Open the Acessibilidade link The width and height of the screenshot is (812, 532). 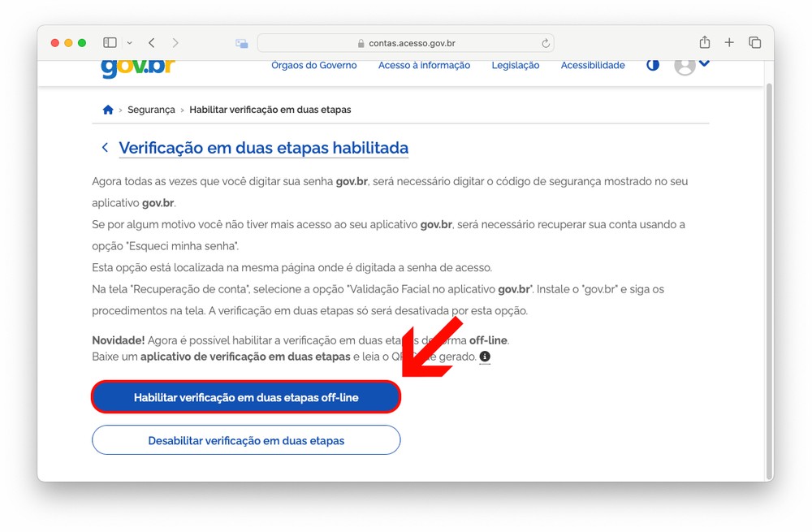point(593,65)
